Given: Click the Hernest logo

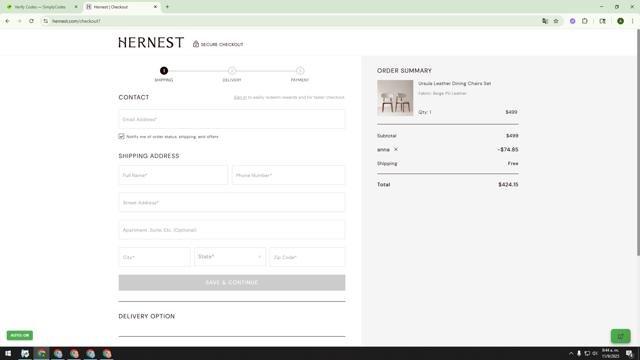Looking at the screenshot, I should [151, 42].
